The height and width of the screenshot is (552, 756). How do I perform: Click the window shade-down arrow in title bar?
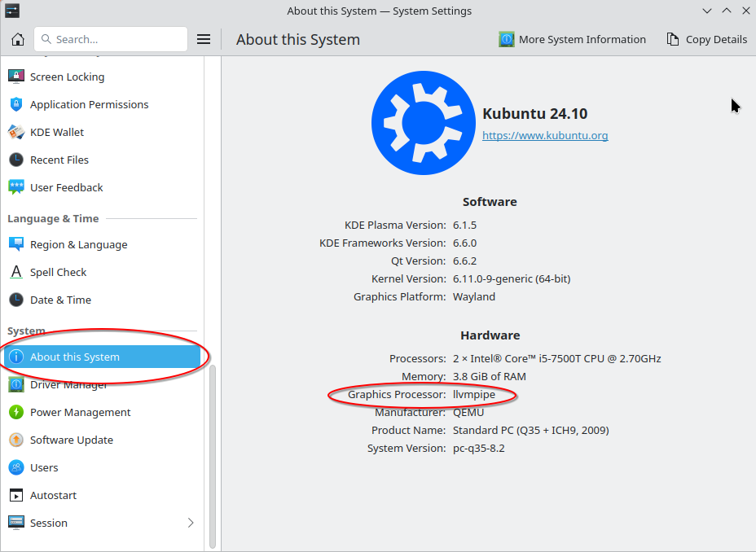pos(707,11)
